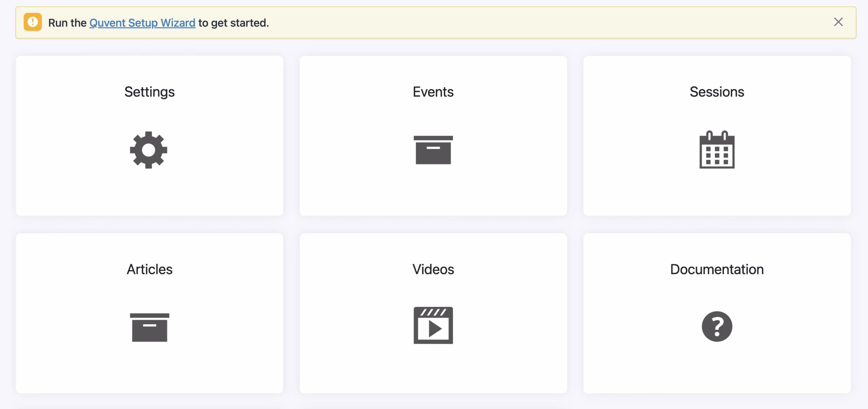Image resolution: width=868 pixels, height=409 pixels.
Task: Click the 'to get started' notice text
Action: (234, 23)
